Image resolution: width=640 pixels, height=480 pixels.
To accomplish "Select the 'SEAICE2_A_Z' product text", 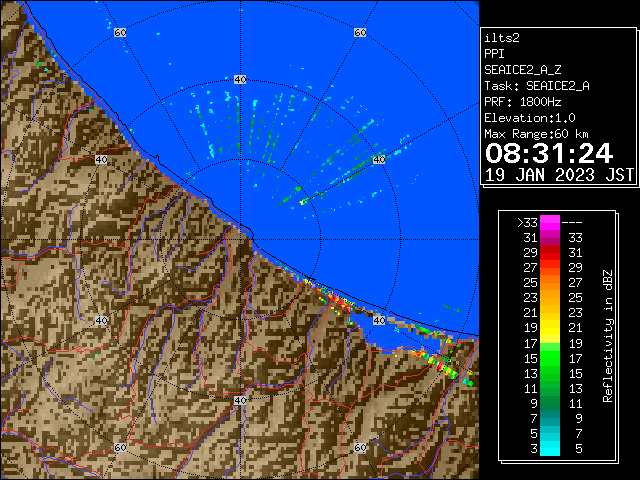I will (523, 70).
